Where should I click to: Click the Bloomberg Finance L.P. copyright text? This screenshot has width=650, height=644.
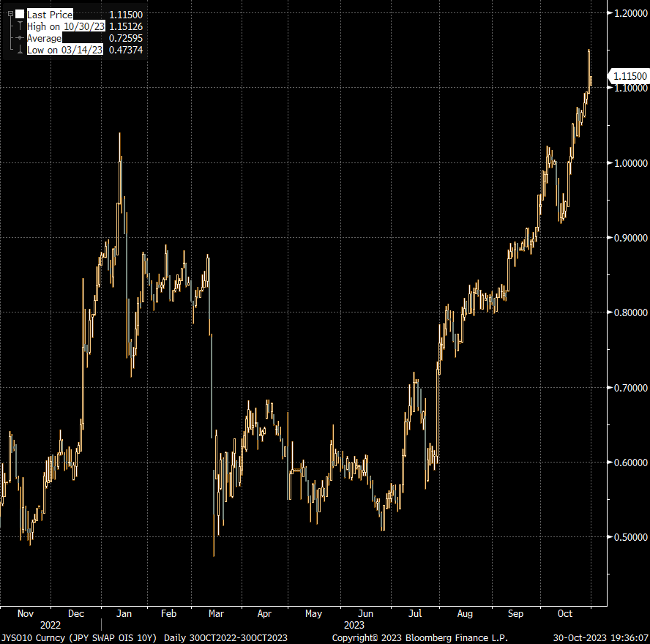pyautogui.click(x=419, y=638)
